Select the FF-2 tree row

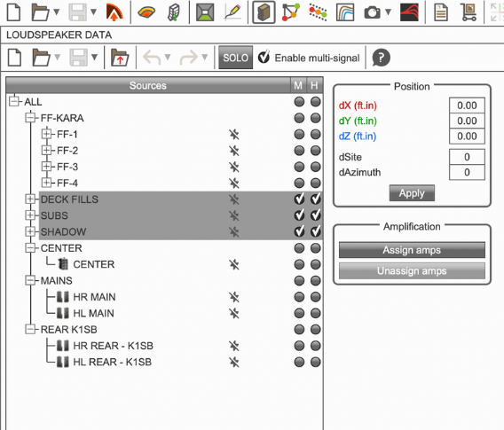(67, 151)
